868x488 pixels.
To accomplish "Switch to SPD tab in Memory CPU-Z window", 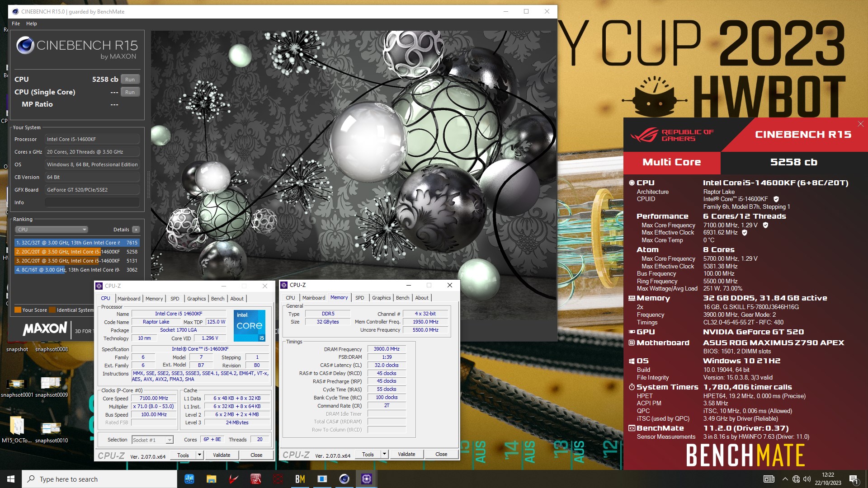I will 360,298.
